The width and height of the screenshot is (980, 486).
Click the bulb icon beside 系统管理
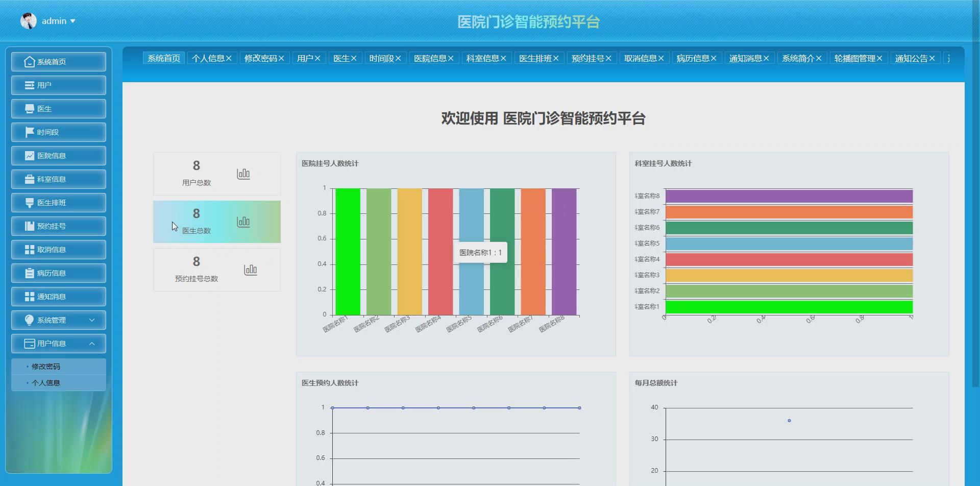[30, 320]
